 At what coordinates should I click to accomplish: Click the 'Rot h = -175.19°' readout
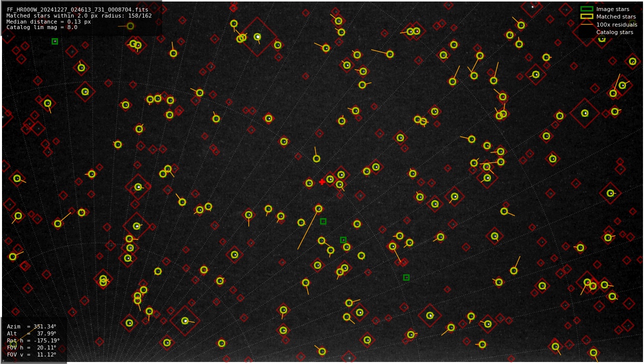click(x=33, y=341)
